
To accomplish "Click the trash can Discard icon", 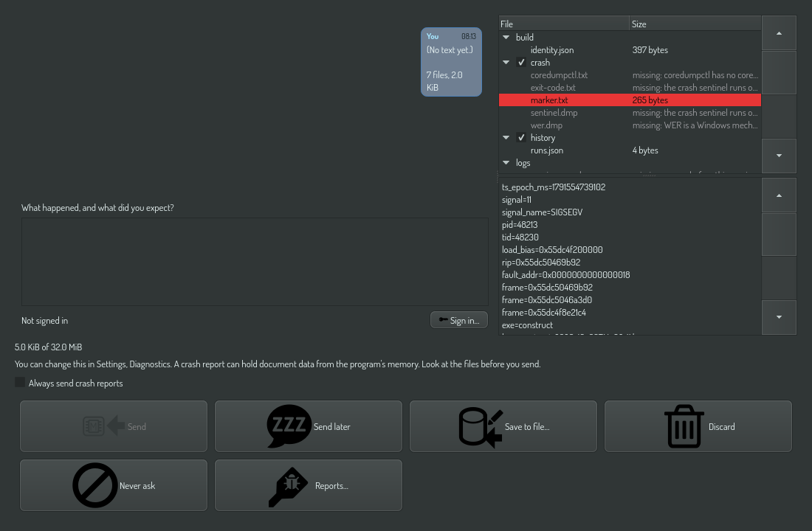I will [x=684, y=426].
